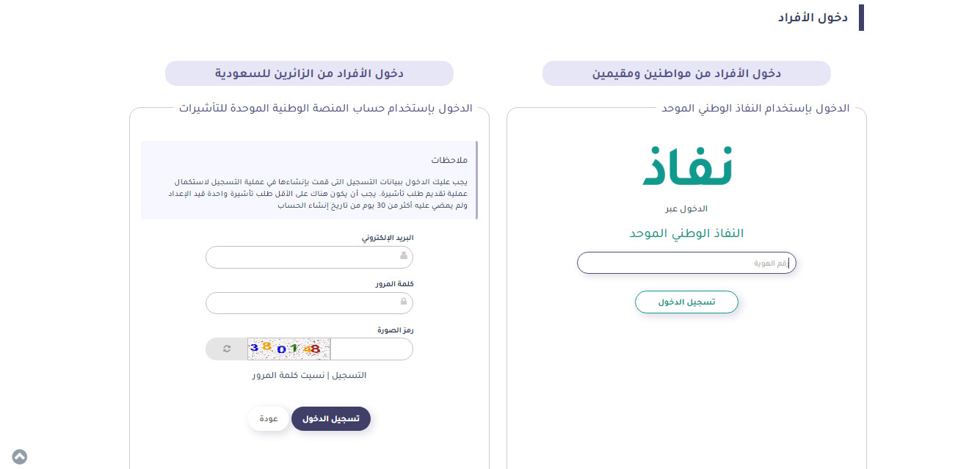Click the عودة back button

(x=269, y=418)
